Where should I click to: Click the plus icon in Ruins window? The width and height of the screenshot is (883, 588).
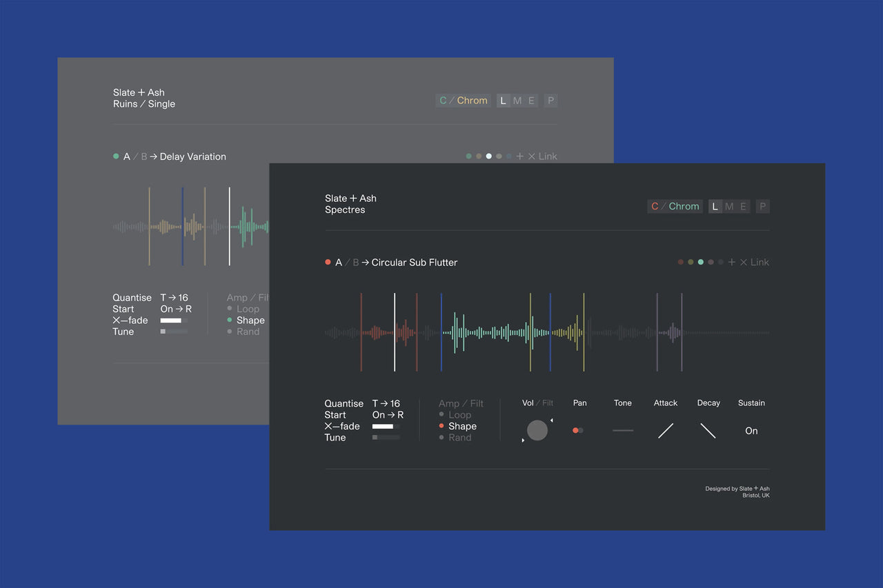tap(520, 156)
